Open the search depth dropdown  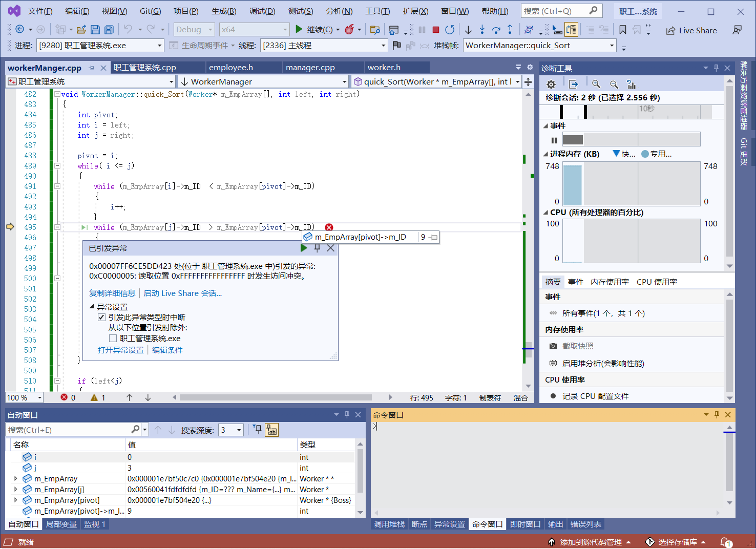231,430
